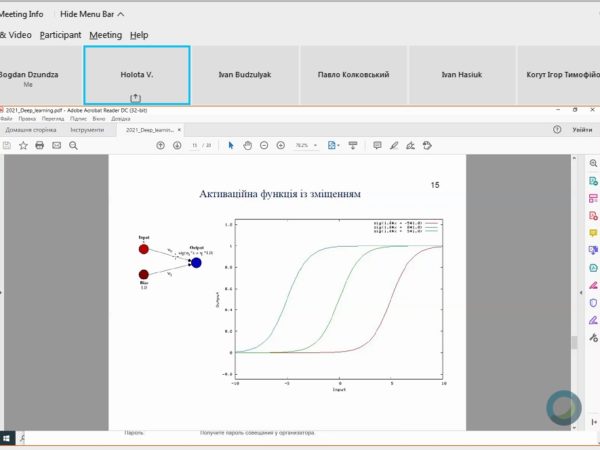Select the hand pan tool
Image resolution: width=600 pixels, height=450 pixels.
pos(248,145)
